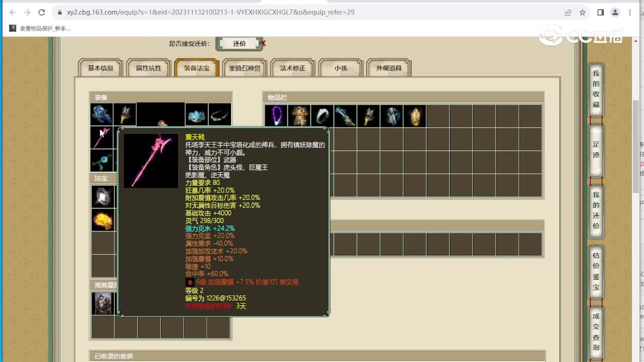View site information lock icon
The image size is (644, 362).
(x=59, y=12)
